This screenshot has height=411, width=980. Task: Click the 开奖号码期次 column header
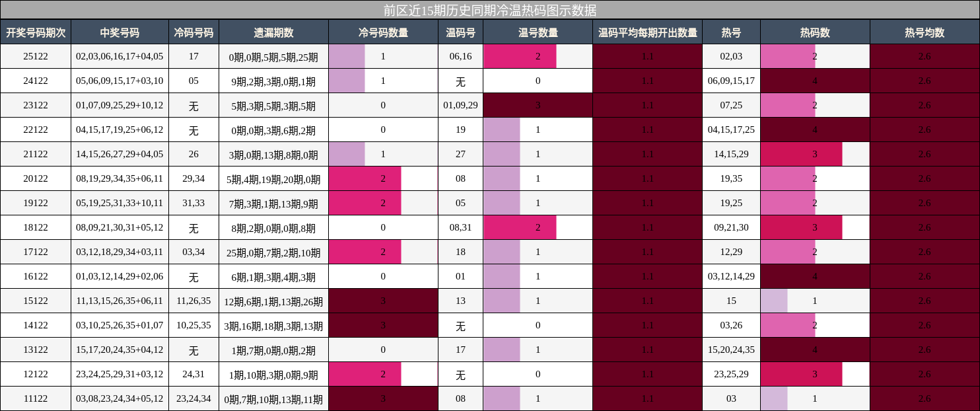point(36,32)
